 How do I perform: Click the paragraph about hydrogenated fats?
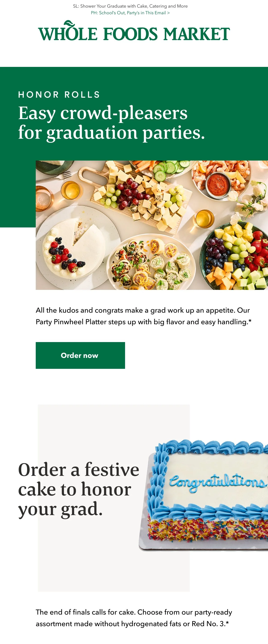click(x=134, y=618)
